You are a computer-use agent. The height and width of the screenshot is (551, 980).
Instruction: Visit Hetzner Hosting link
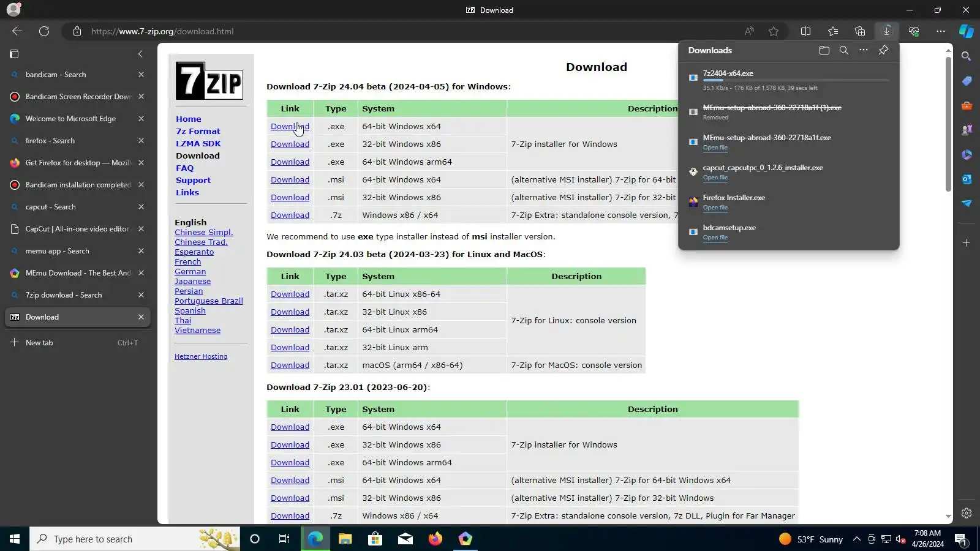pos(201,356)
